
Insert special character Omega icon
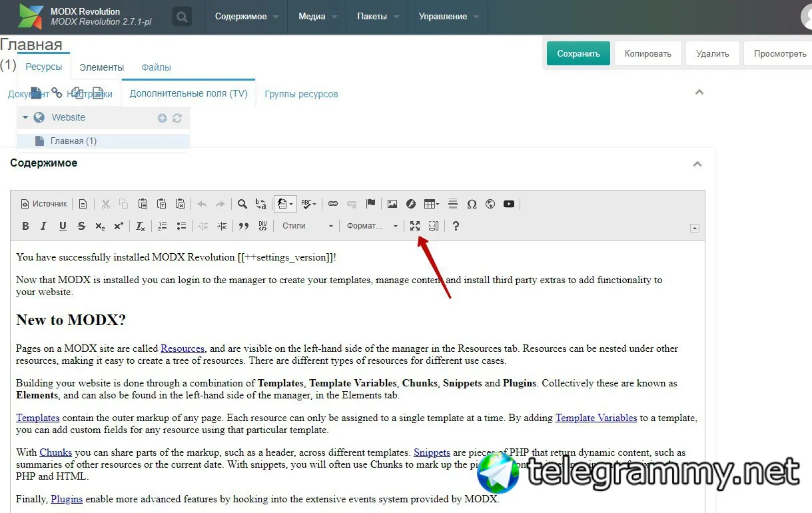point(472,204)
